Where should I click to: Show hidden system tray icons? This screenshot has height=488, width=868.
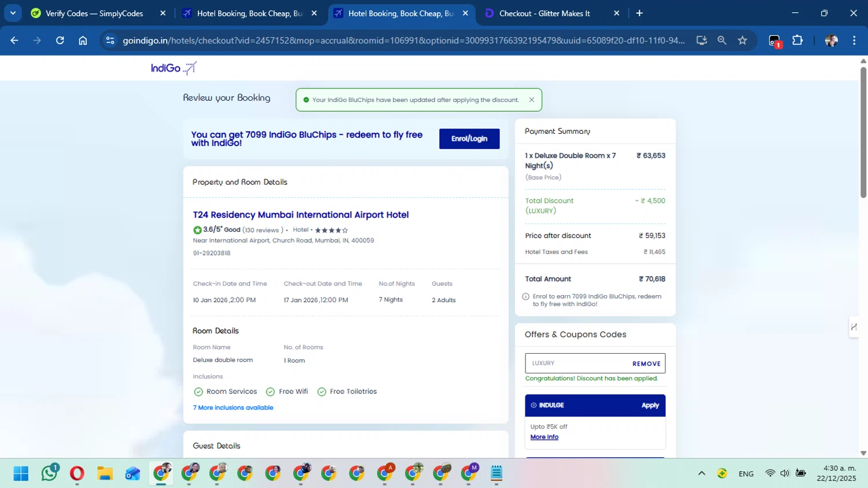pyautogui.click(x=701, y=474)
